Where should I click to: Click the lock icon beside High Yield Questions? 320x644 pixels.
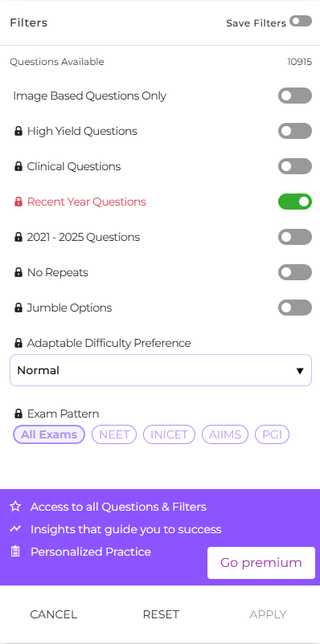18,132
